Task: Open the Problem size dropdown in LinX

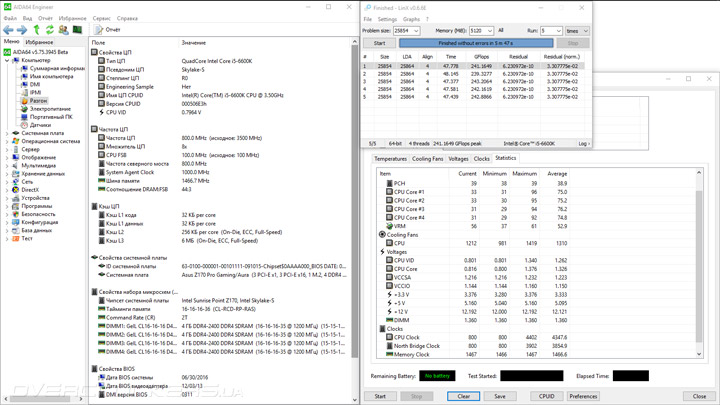Action: click(407, 31)
